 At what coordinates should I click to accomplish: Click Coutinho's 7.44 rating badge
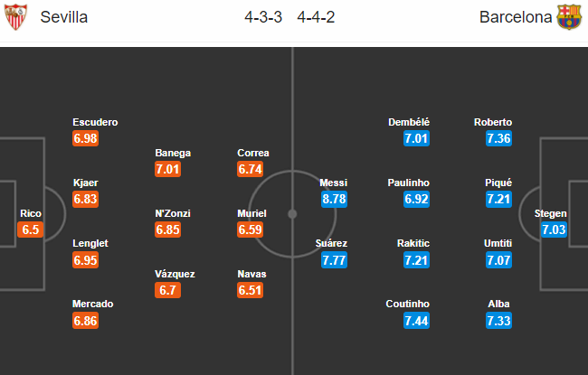[417, 321]
